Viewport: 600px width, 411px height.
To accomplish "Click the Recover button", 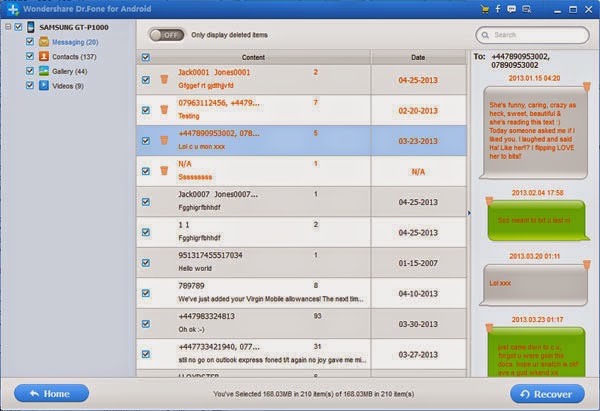I will pyautogui.click(x=547, y=394).
